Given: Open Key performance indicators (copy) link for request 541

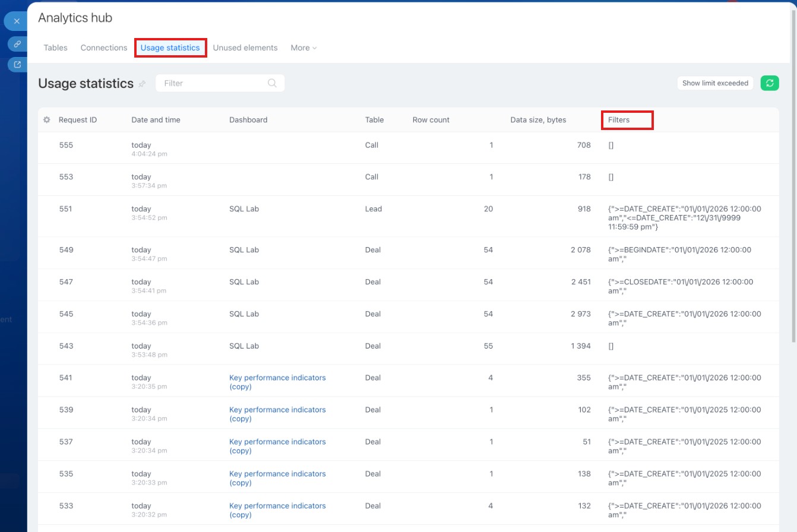Looking at the screenshot, I should click(277, 382).
